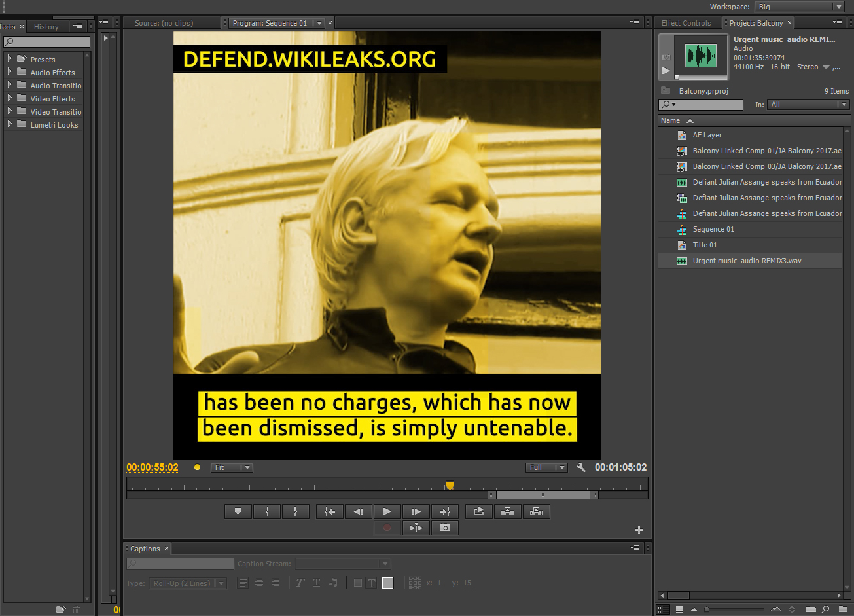This screenshot has height=616, width=854.
Task: Step forward one frame
Action: (416, 512)
